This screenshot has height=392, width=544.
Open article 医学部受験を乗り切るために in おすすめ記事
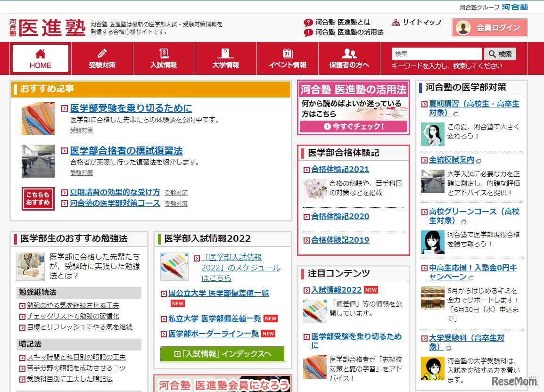[x=131, y=108]
